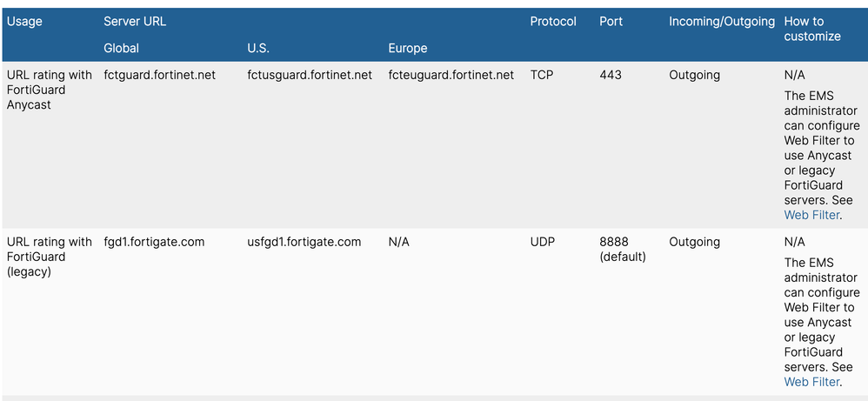Image resolution: width=868 pixels, height=401 pixels.
Task: Select the usfgd1.fortigate.com server URL
Action: tap(304, 242)
